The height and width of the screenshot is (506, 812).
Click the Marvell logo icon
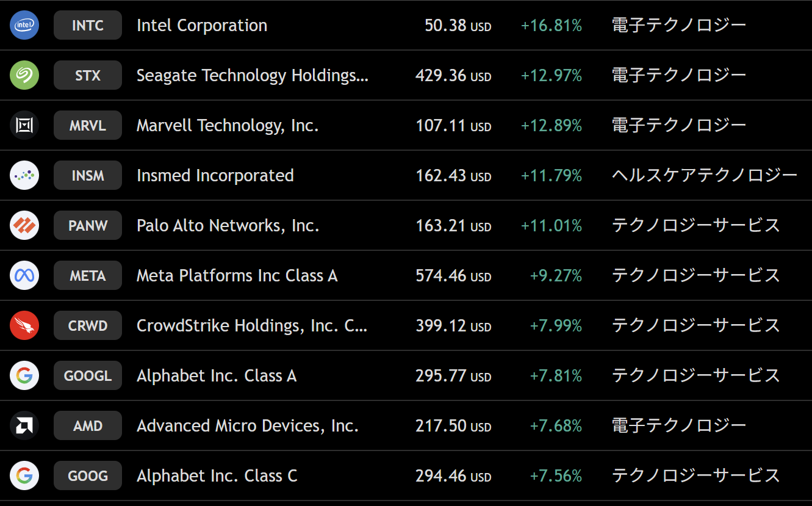point(24,126)
